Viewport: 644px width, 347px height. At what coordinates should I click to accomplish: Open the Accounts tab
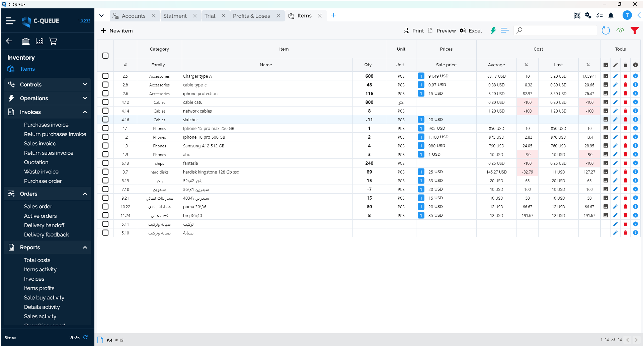click(134, 16)
